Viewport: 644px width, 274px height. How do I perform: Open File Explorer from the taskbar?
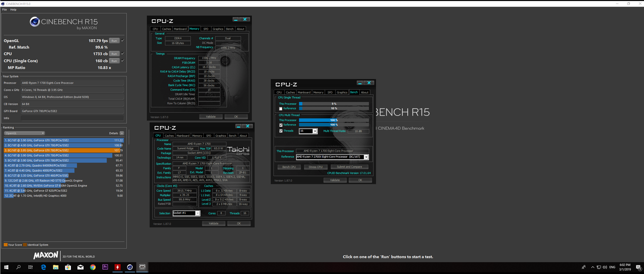coord(55,267)
